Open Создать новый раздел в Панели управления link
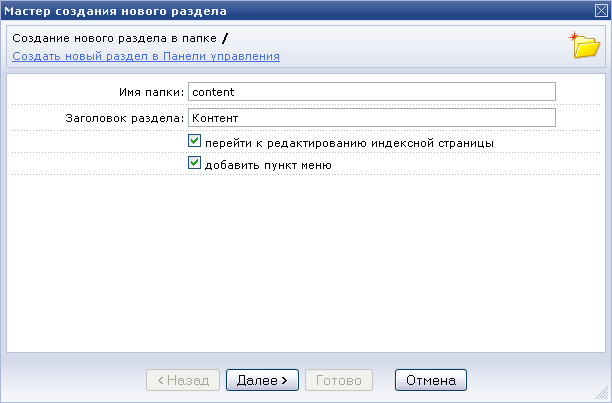 146,56
